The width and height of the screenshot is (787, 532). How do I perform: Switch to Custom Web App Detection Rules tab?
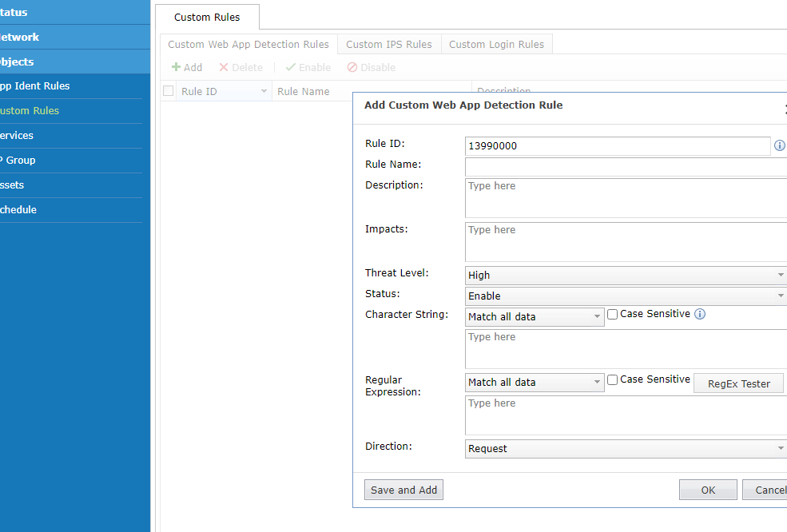tap(248, 44)
